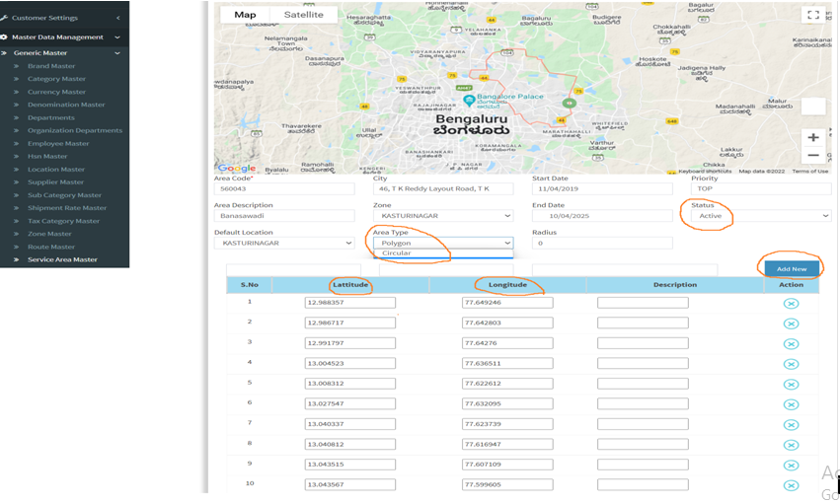Open Category Master in the sidebar
This screenshot has width=840, height=504.
(57, 79)
